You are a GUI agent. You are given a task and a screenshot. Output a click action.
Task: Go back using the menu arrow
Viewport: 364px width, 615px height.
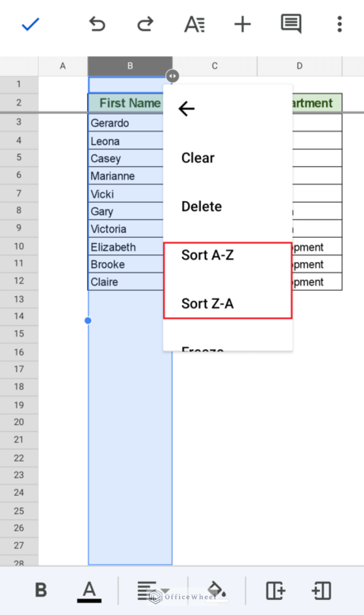[186, 109]
